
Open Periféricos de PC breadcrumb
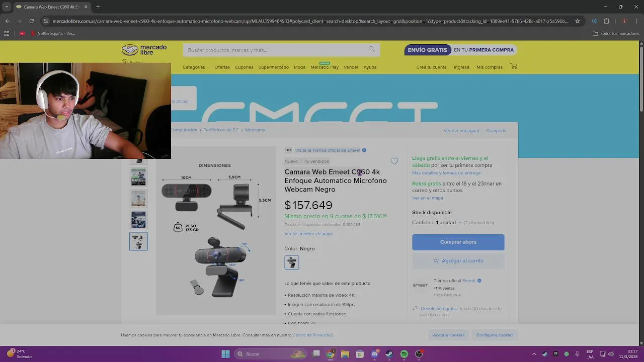coord(221,130)
